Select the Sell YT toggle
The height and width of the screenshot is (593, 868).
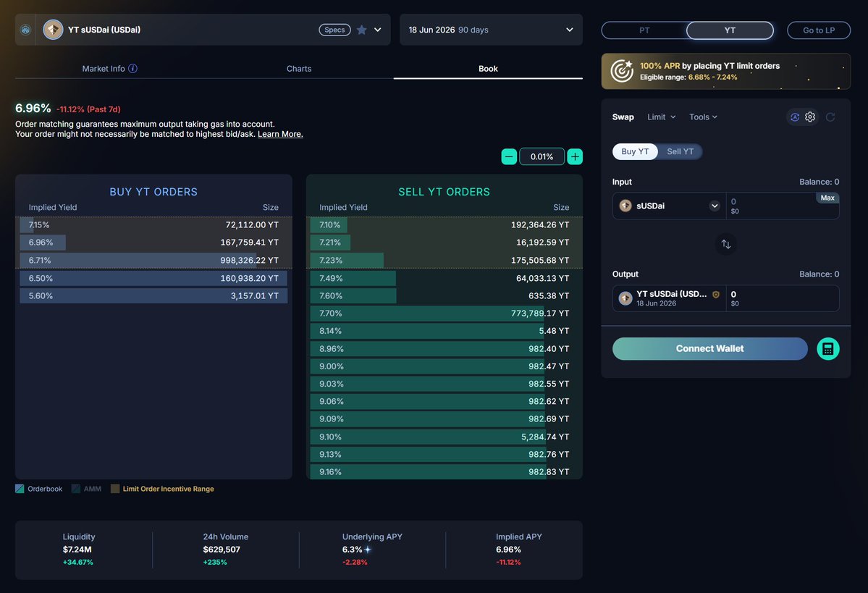click(680, 152)
